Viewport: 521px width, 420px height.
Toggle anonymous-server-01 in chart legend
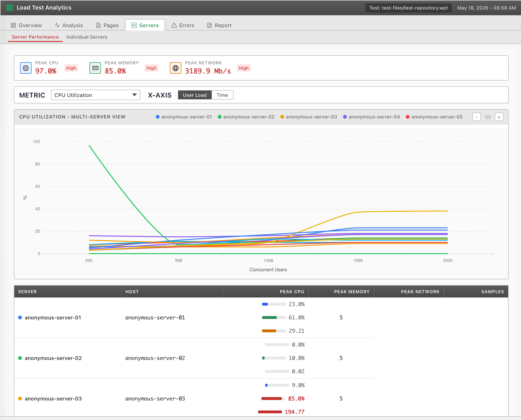pos(184,117)
